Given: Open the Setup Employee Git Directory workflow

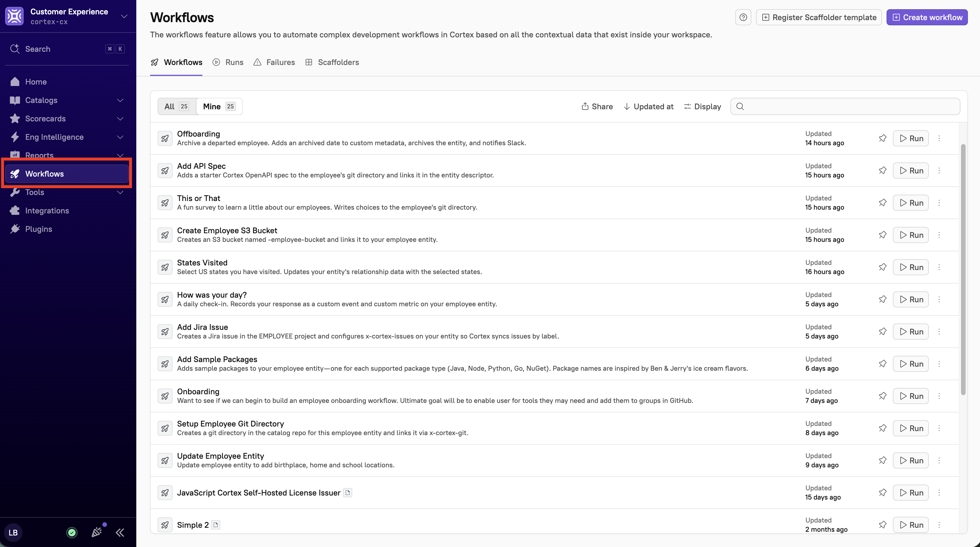Looking at the screenshot, I should [231, 424].
